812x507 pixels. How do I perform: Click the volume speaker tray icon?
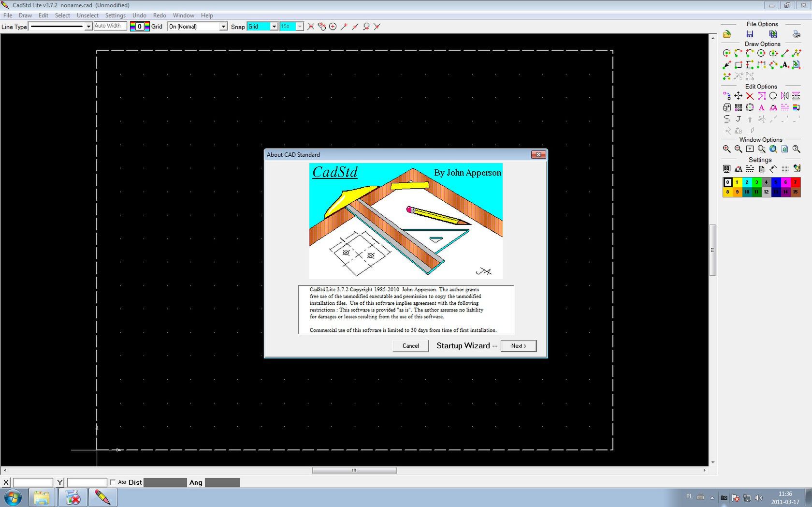[x=758, y=497]
